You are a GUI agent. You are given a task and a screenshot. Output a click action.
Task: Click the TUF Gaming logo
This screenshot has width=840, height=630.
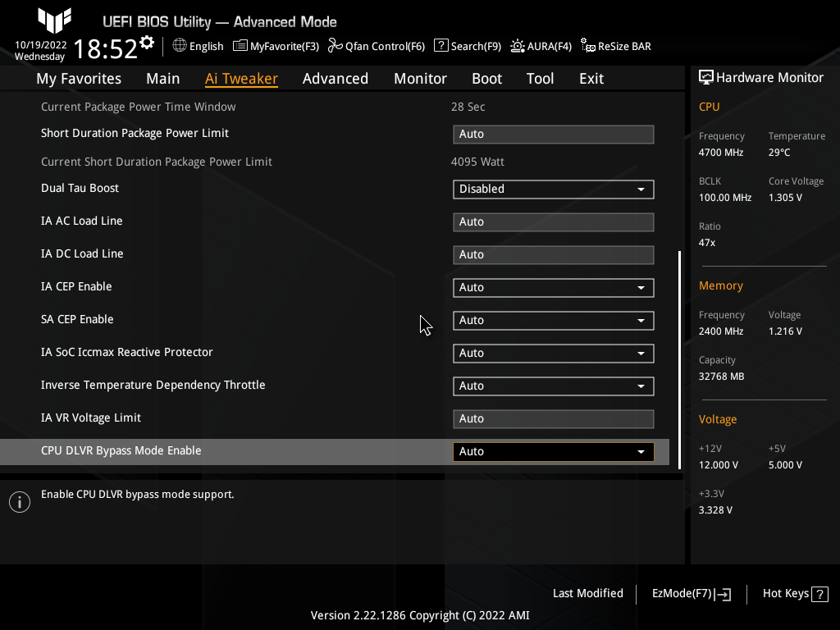tap(54, 21)
